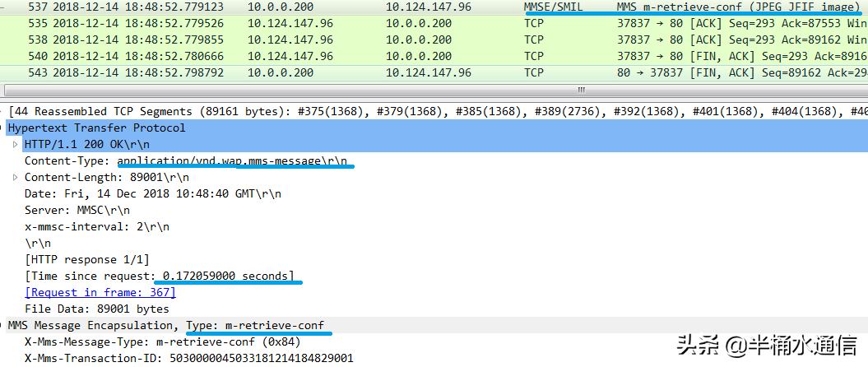This screenshot has width=868, height=367.
Task: Expand the HTTP/1.1 200 OK line
Action: pyautogui.click(x=15, y=145)
